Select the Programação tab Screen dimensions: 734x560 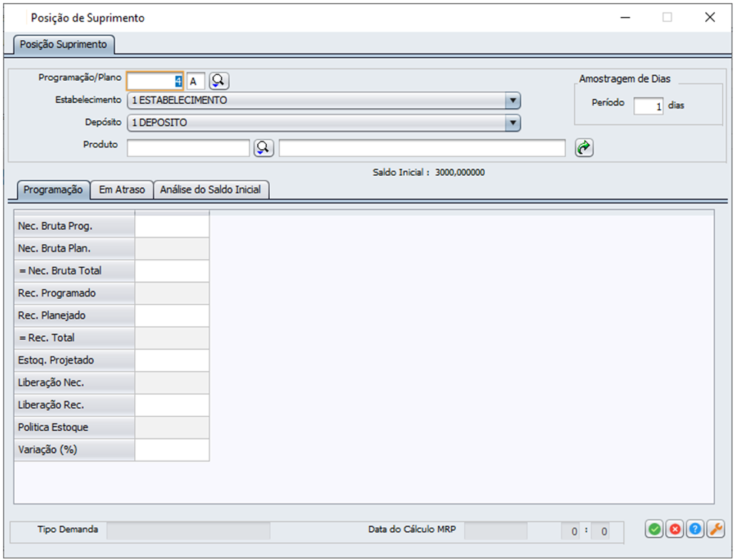[53, 190]
